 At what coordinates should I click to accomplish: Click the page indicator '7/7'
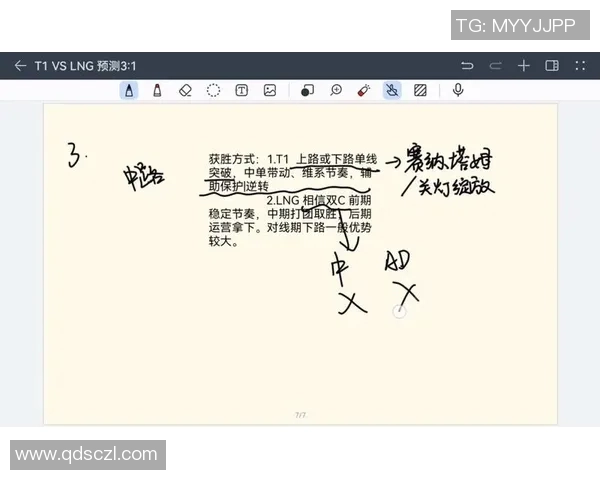(300, 415)
